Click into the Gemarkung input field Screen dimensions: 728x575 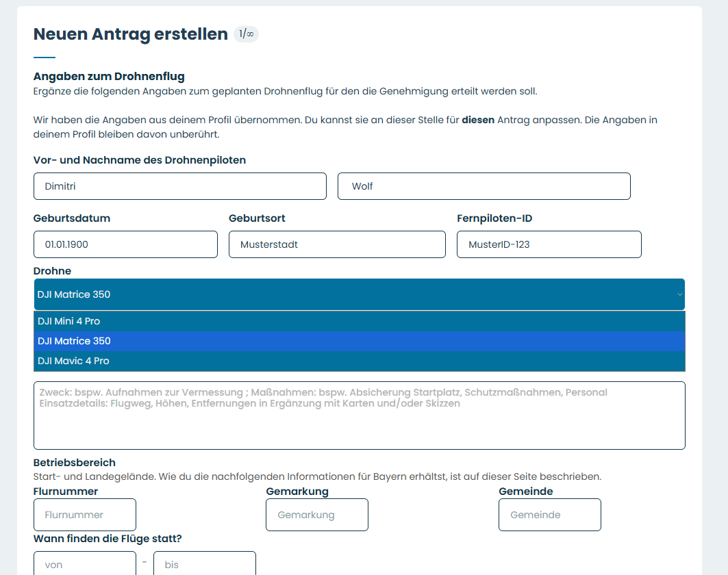[x=316, y=515]
